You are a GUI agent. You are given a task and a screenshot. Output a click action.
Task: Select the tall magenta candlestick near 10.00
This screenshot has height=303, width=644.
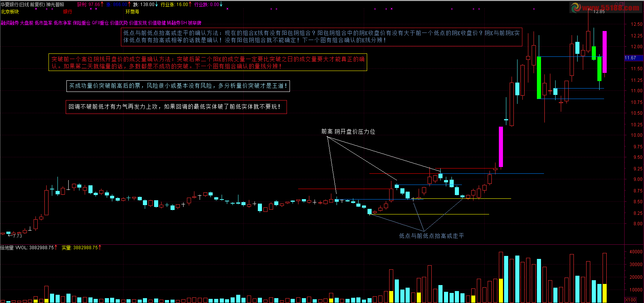[501, 147]
